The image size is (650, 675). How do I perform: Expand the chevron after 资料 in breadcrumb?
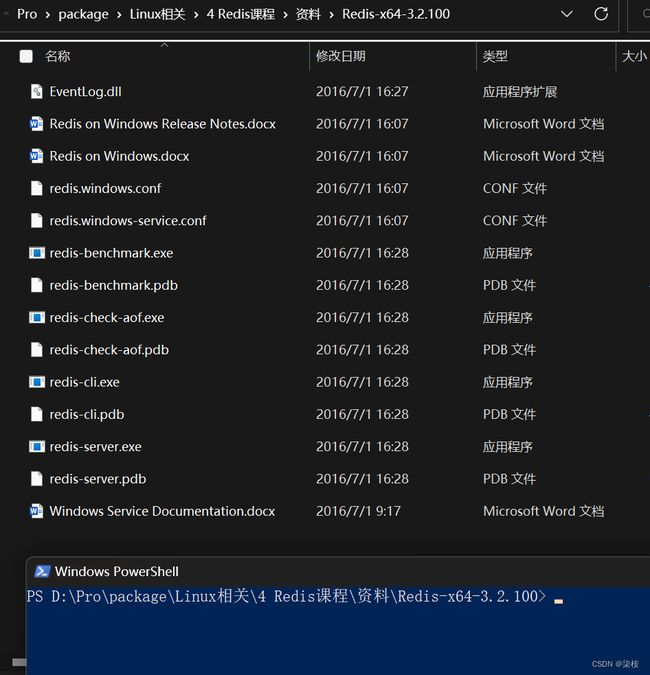[x=331, y=15]
